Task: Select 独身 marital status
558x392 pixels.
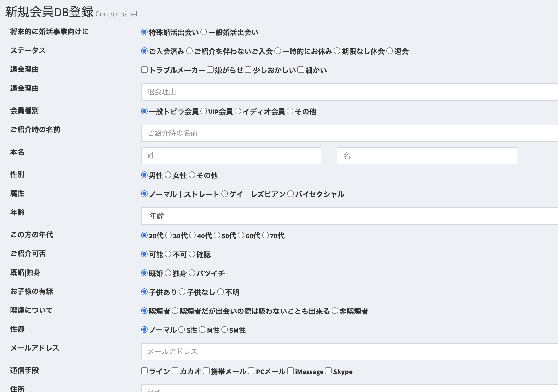Action: point(168,273)
